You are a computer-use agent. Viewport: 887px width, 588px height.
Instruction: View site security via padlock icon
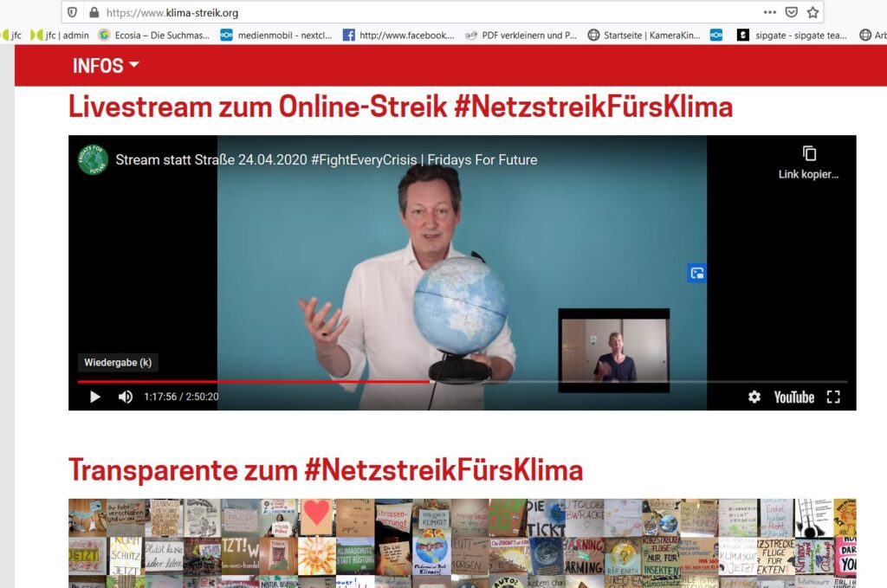pos(93,12)
